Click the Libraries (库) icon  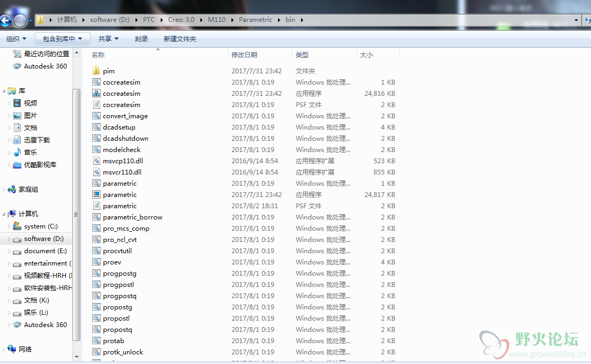(12, 90)
